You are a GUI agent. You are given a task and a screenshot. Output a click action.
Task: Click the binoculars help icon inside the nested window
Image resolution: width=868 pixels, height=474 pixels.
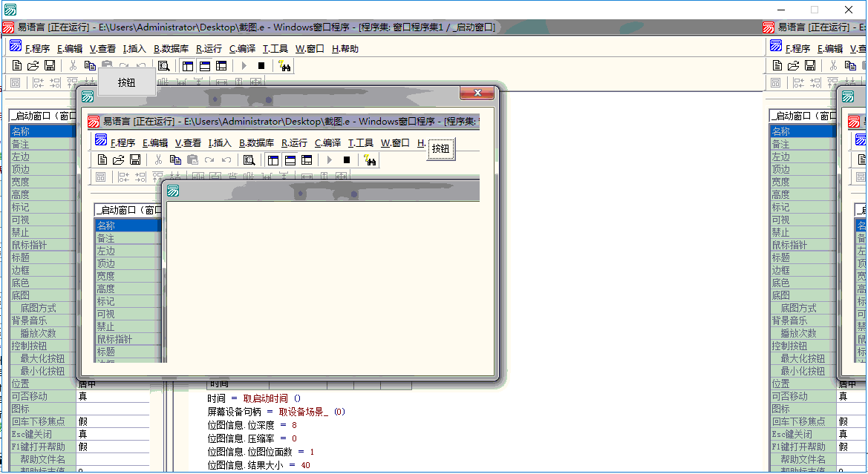click(370, 160)
